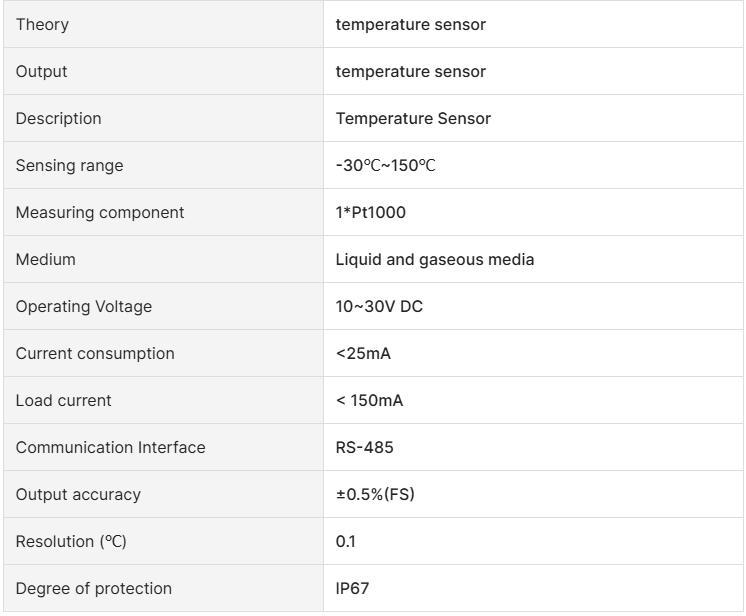Click the "Operating Voltage" label
746x616 pixels.
pos(84,306)
